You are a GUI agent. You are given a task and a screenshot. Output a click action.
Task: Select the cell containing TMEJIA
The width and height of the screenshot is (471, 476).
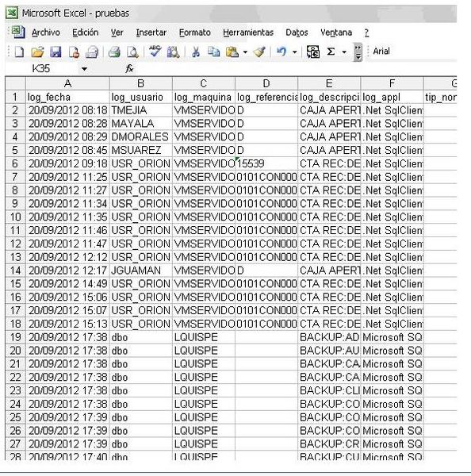pyautogui.click(x=141, y=110)
